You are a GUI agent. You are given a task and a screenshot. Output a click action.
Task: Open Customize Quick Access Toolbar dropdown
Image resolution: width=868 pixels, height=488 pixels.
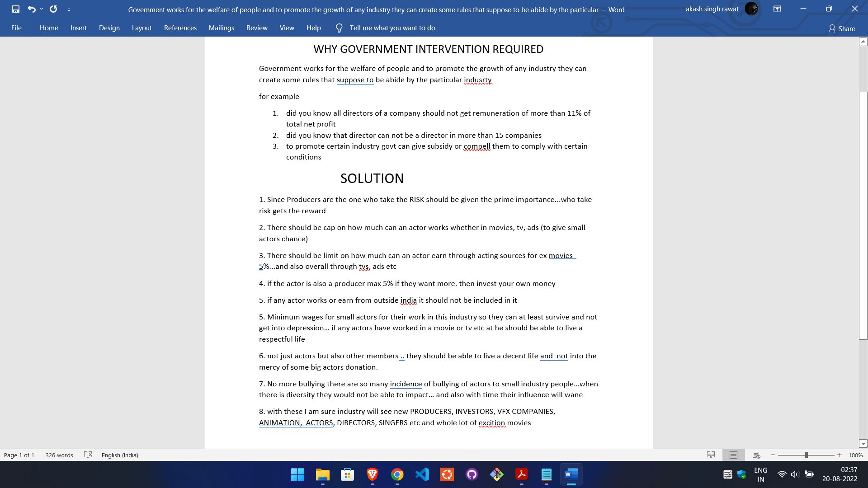click(x=69, y=9)
